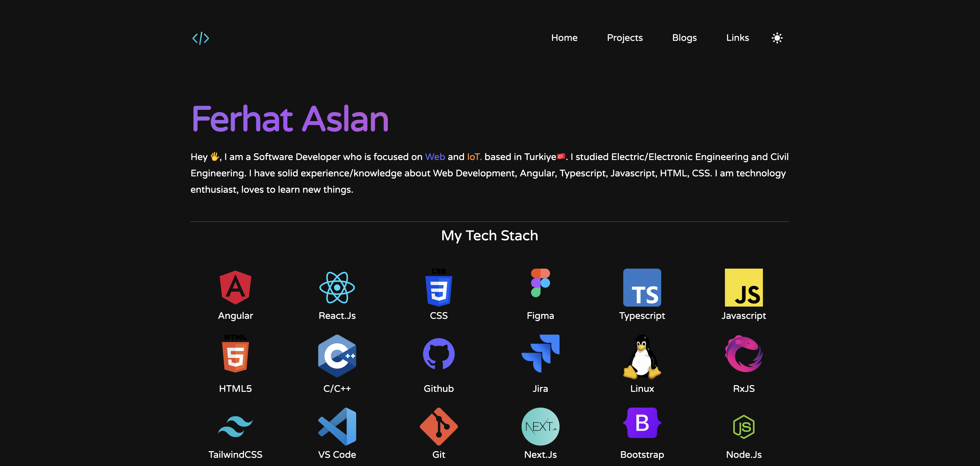Select the VS Code icon
The height and width of the screenshot is (466, 980).
pyautogui.click(x=337, y=427)
